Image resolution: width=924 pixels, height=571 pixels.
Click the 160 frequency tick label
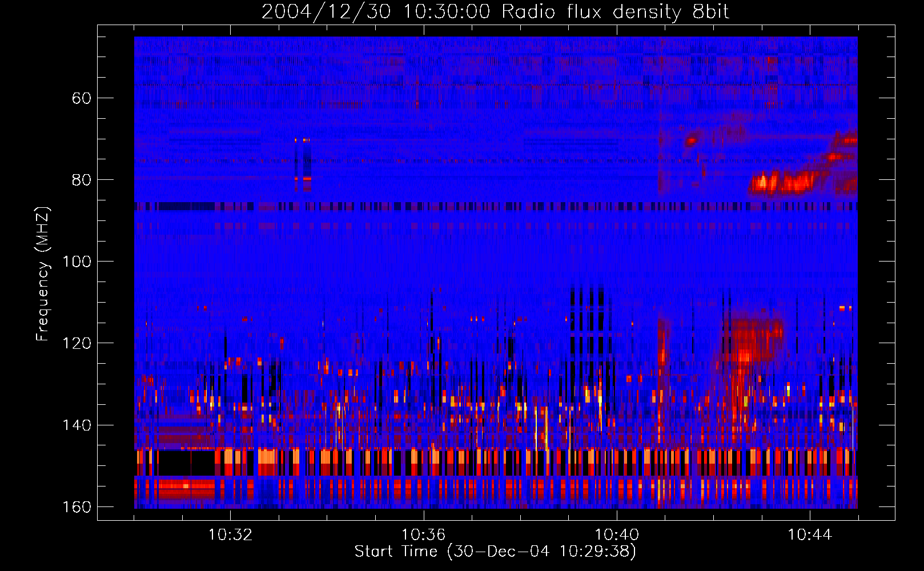pos(77,507)
